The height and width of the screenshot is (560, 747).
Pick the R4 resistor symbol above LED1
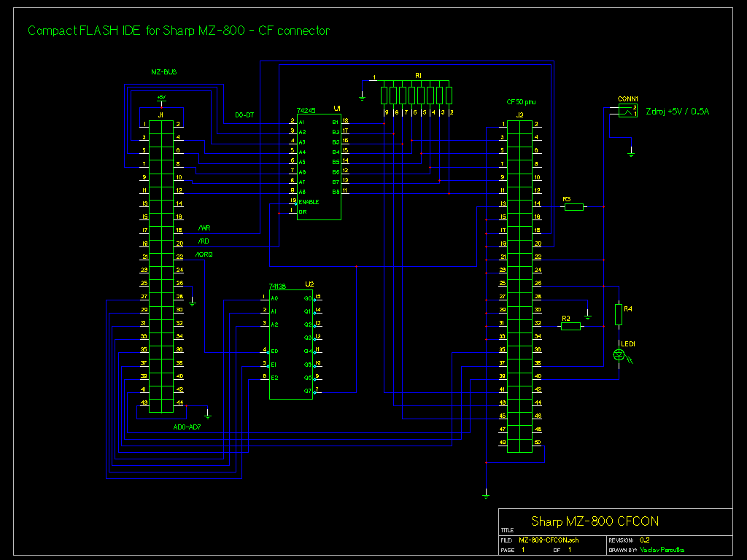click(x=619, y=314)
